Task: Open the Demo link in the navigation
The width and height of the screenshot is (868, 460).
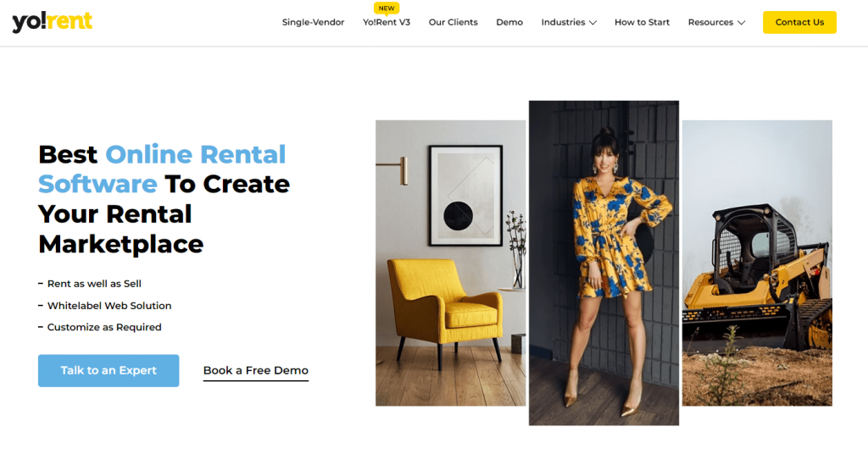Action: [x=509, y=22]
